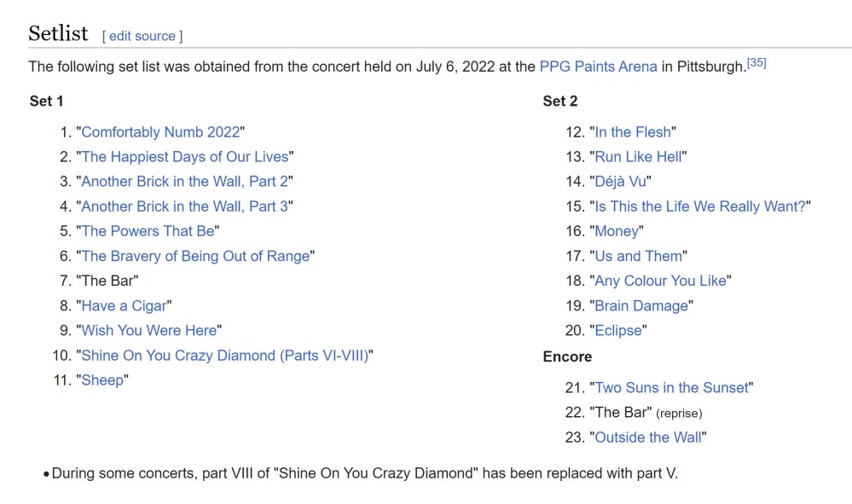Open Two Suns in the Sunset link

point(671,388)
